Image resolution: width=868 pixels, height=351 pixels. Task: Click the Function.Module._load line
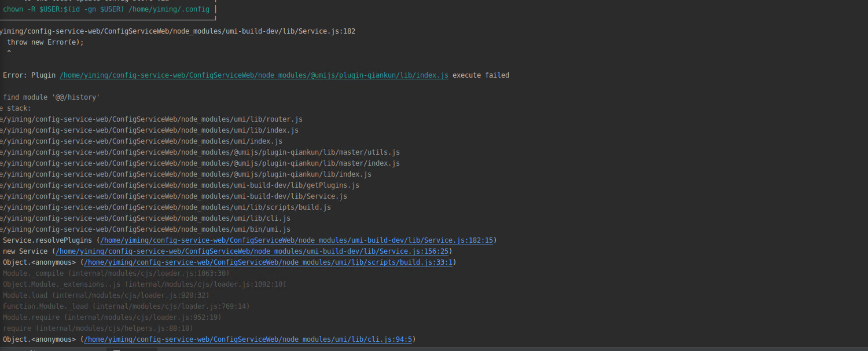coord(126,306)
